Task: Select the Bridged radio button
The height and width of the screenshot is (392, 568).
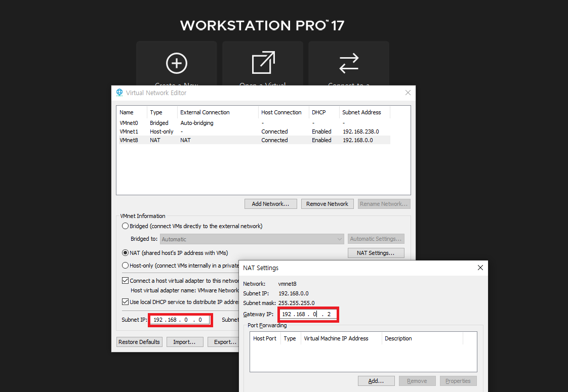Action: pyautogui.click(x=126, y=226)
